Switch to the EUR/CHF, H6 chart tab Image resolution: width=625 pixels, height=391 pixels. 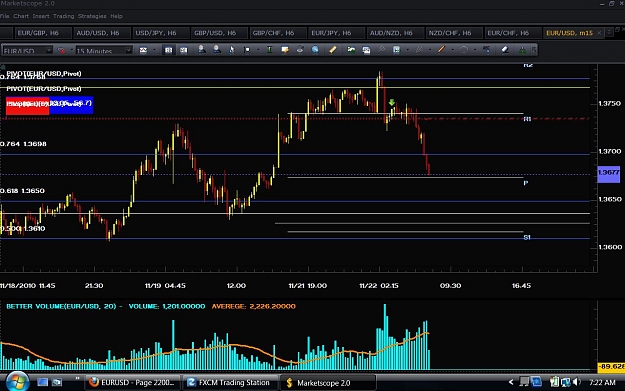[512, 33]
